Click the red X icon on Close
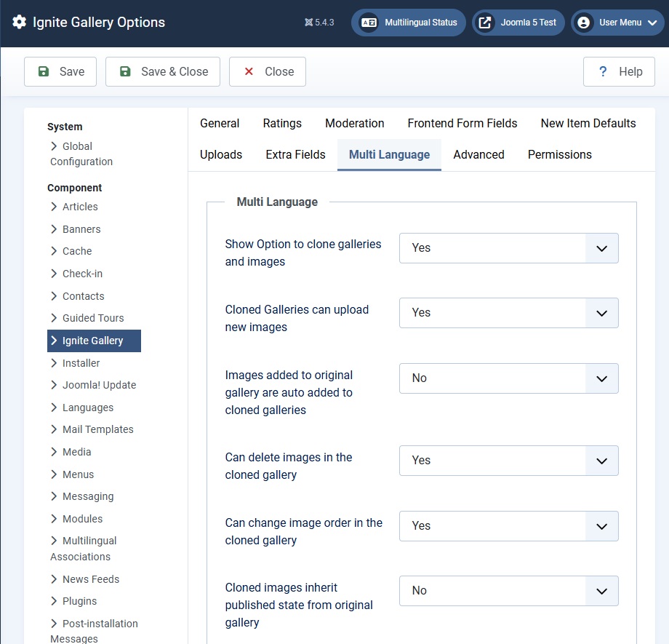Viewport: 669px width, 644px height. pyautogui.click(x=249, y=71)
